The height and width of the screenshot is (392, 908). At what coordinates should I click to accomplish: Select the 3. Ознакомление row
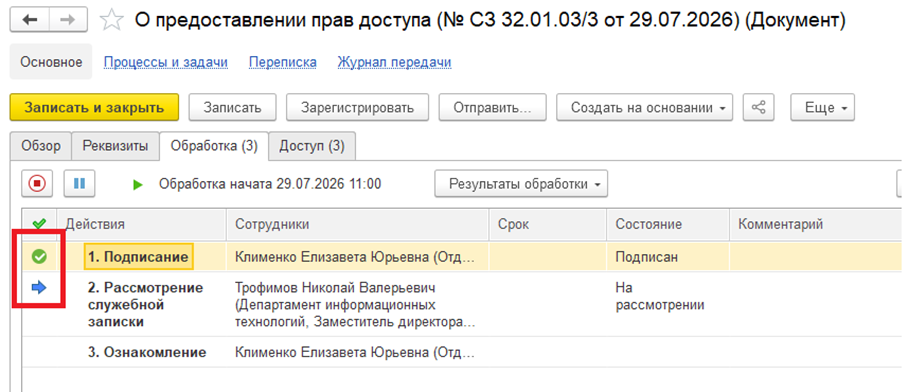coord(462,352)
